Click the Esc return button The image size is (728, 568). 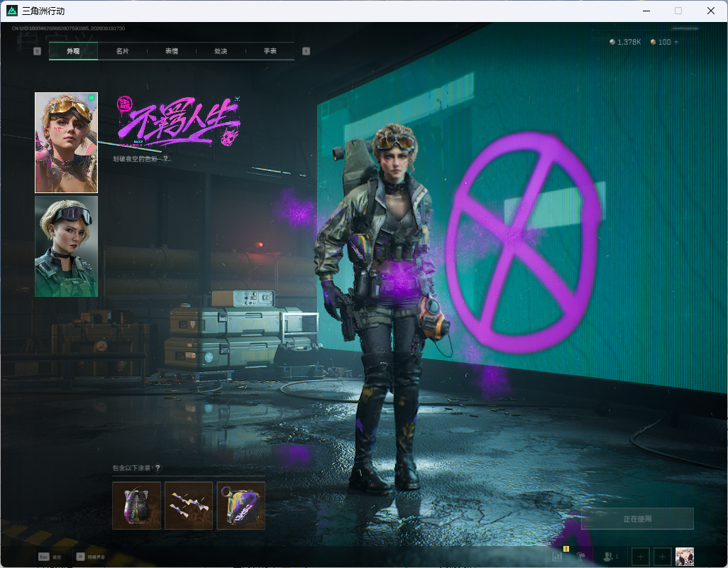click(50, 557)
